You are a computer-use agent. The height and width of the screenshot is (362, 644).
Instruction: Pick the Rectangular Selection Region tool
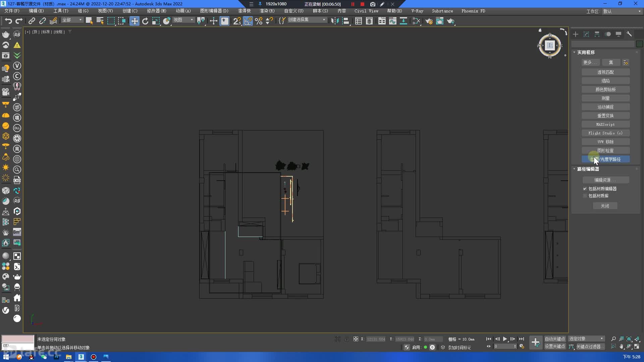coord(111,21)
